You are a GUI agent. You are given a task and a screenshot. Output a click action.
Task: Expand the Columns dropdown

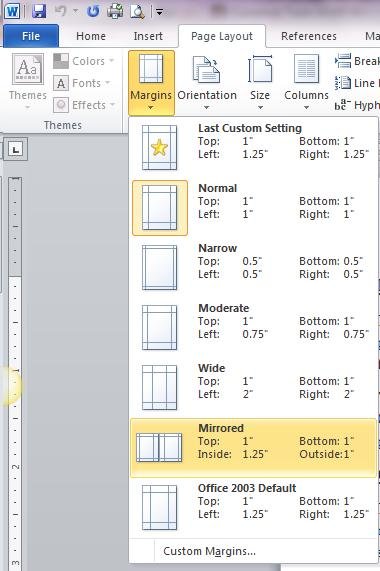[306, 82]
